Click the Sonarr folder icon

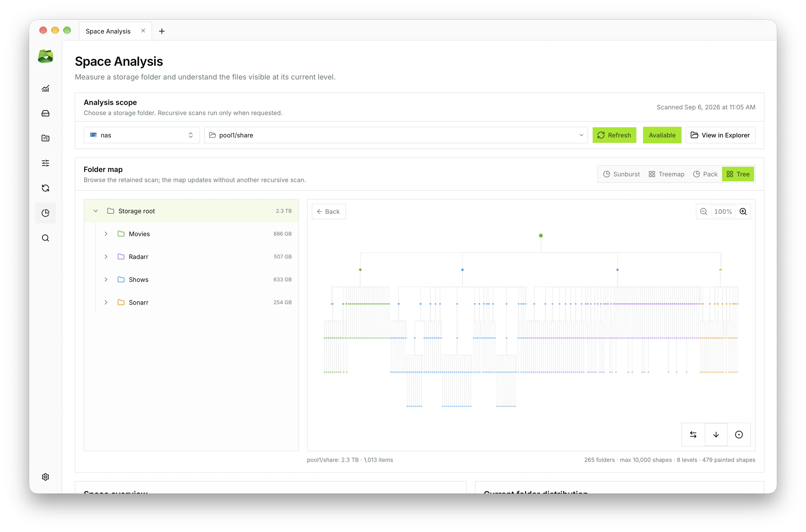[121, 302]
